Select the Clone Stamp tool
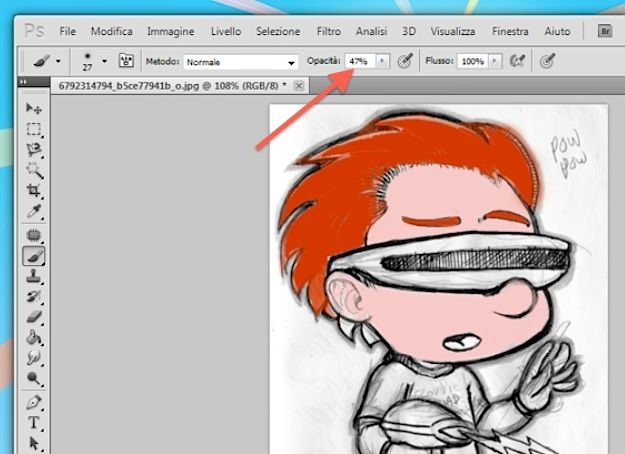 tap(34, 276)
